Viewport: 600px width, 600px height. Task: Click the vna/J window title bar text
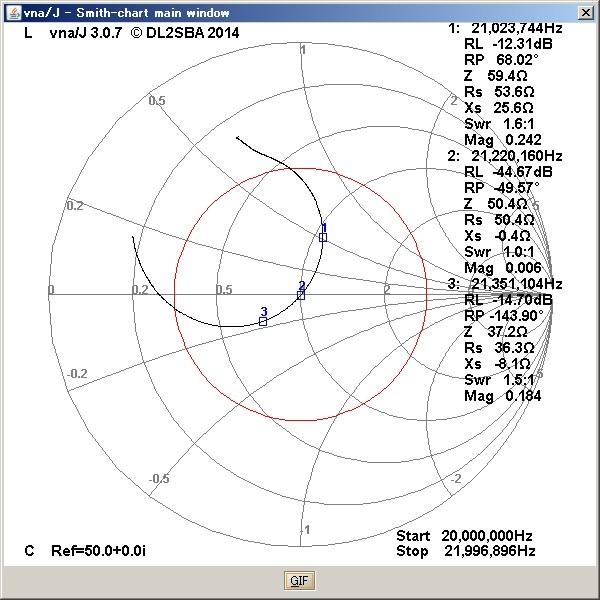tap(125, 12)
